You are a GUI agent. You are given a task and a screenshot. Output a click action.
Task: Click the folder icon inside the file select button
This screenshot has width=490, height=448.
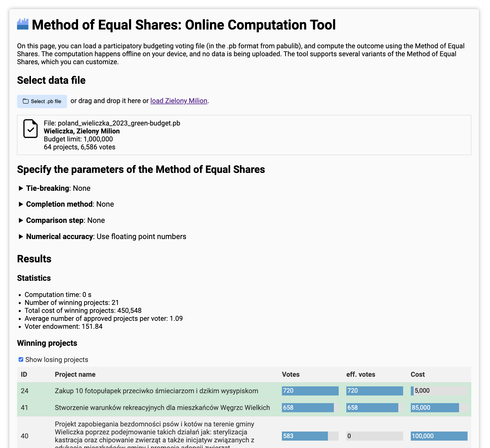(x=26, y=101)
